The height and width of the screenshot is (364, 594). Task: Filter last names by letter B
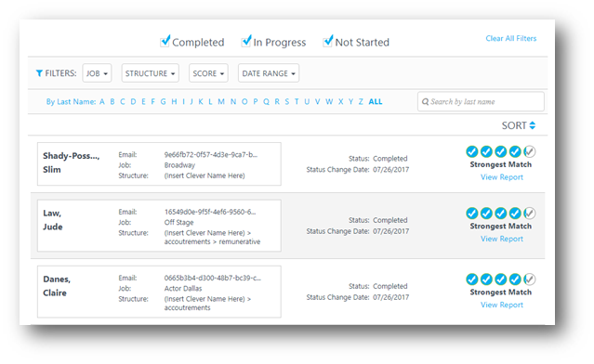pyautogui.click(x=112, y=101)
